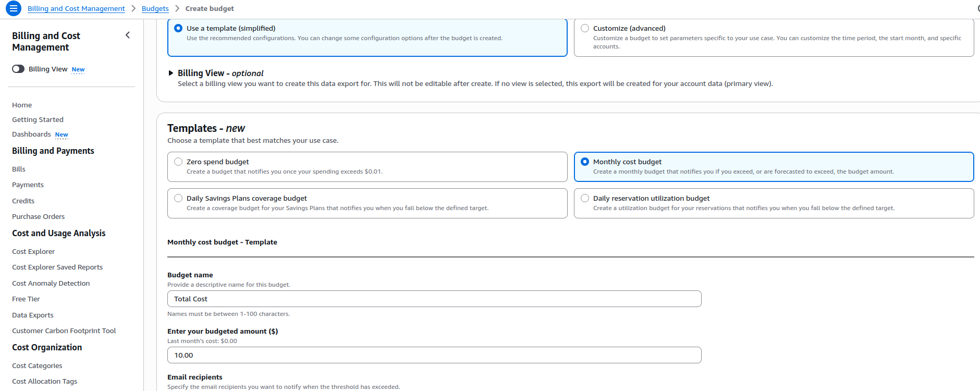The image size is (980, 391).
Task: Open the hamburger navigation menu icon
Action: tap(14, 8)
